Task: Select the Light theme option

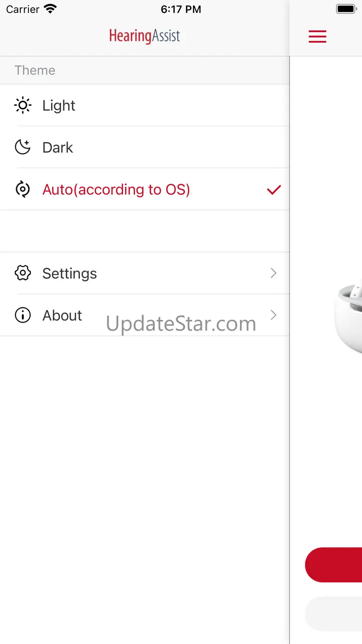Action: [x=59, y=106]
